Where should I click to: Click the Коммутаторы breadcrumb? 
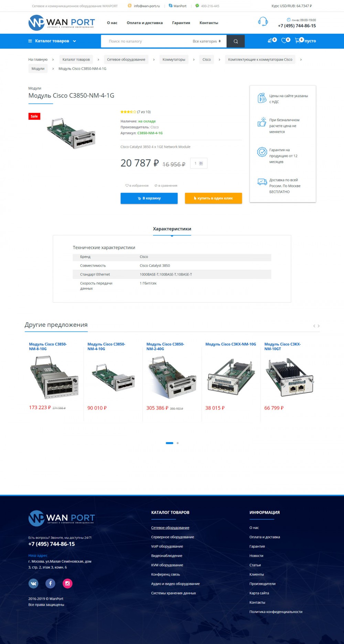[174, 60]
